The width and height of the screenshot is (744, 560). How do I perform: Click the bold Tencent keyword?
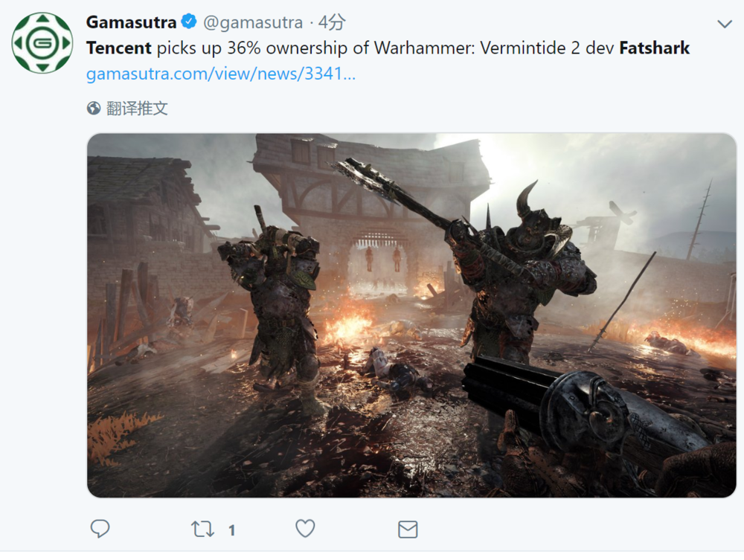tap(118, 48)
